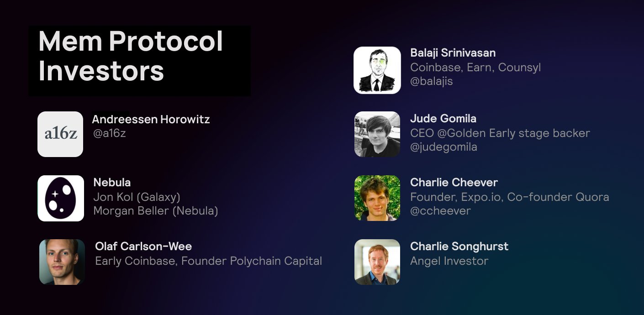This screenshot has height=315, width=644.
Task: Select Olaf Carlson-Wee's profile photo
Action: (62, 262)
